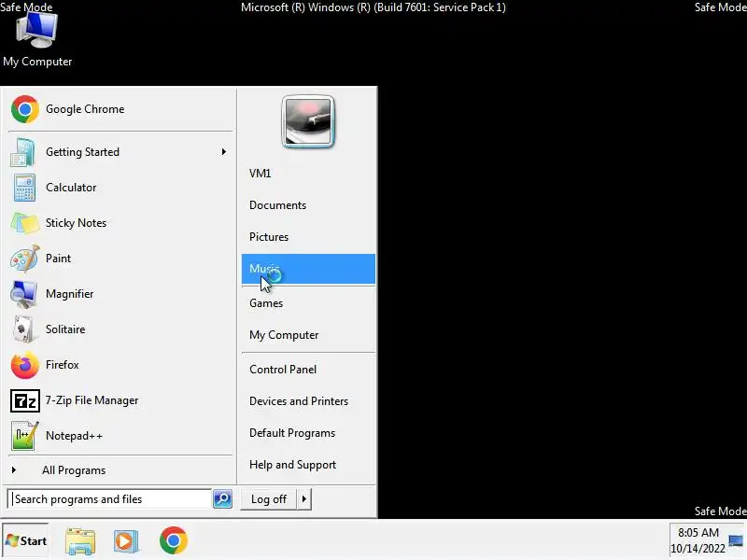Launch Calculator via its icon
Viewport: 747px width, 560px height.
[x=24, y=188]
